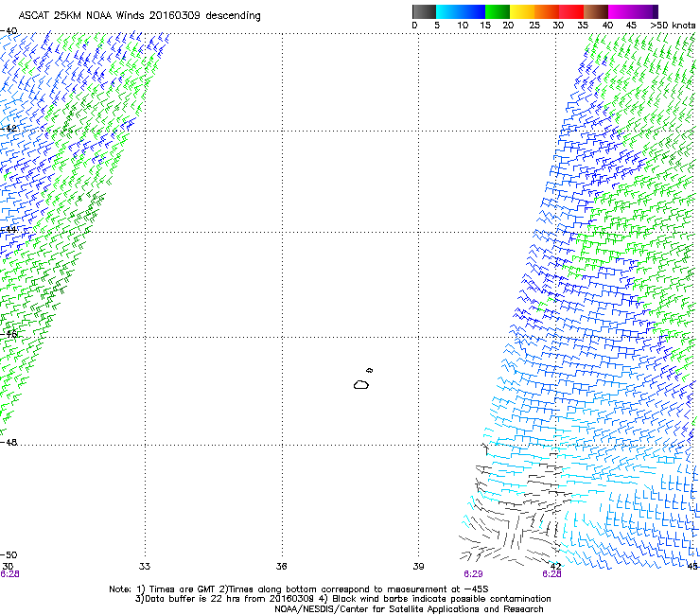Click the cyan-blue 5-15 knots color segment
700x615 pixels.
coord(461,11)
